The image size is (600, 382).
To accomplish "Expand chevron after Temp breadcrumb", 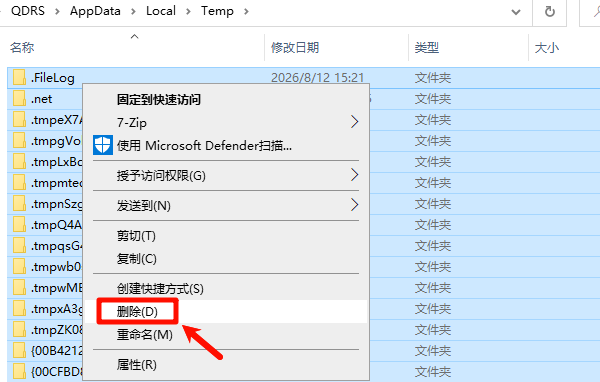I will point(246,11).
